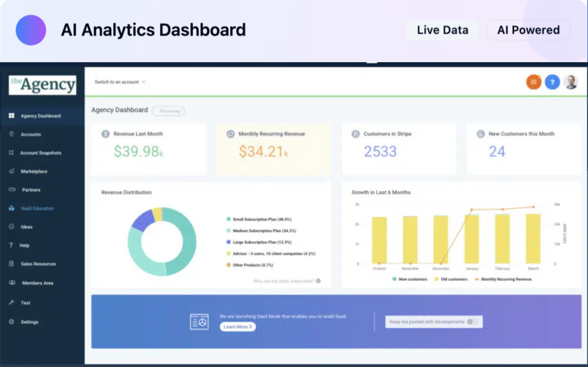Click Large Subscription Plan purple legend swatch
The width and height of the screenshot is (588, 367).
(x=229, y=242)
